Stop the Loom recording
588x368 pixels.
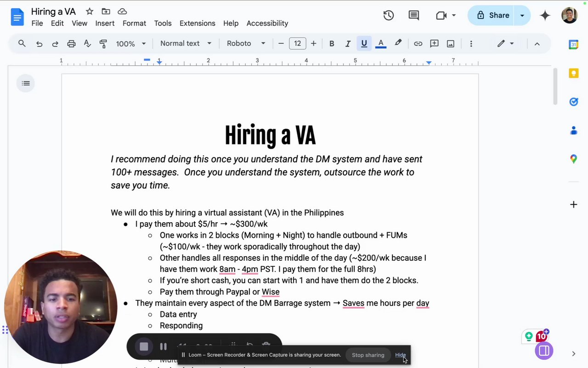pyautogui.click(x=144, y=346)
